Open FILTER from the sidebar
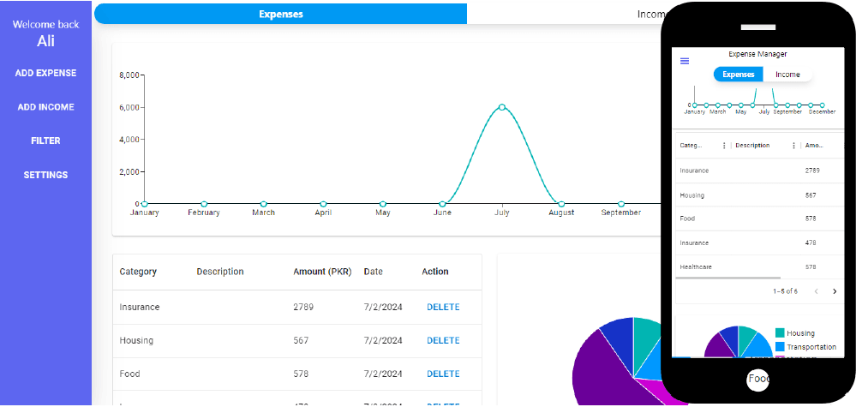 (45, 141)
